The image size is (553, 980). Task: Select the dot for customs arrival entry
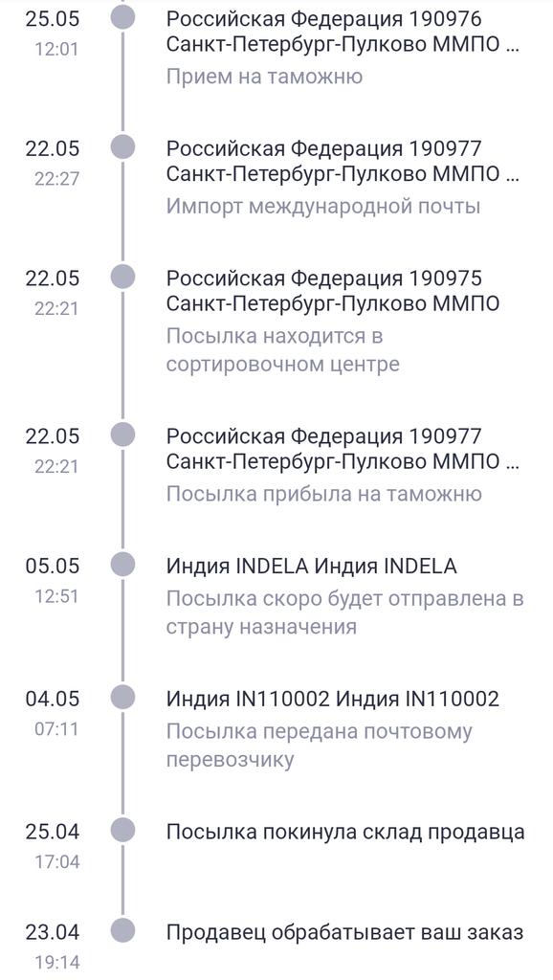pyautogui.click(x=122, y=434)
